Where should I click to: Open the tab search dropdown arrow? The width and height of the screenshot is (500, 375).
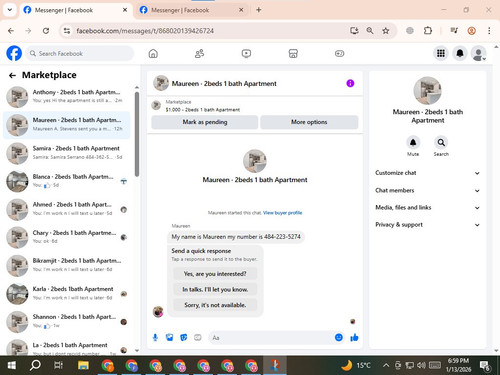(x=10, y=10)
